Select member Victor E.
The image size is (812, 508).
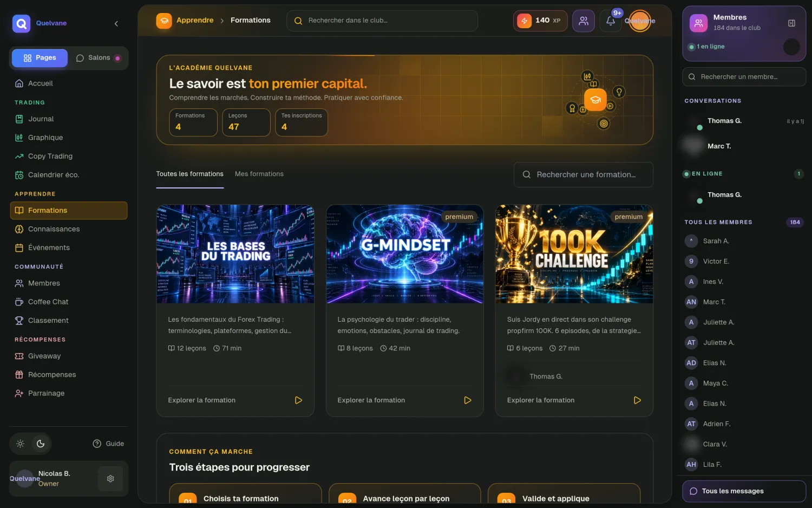click(744, 262)
